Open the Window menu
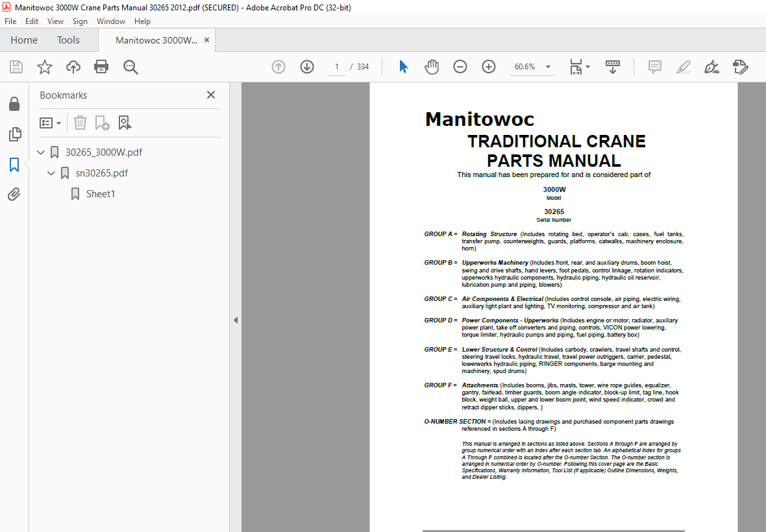This screenshot has width=766, height=532. (x=111, y=21)
